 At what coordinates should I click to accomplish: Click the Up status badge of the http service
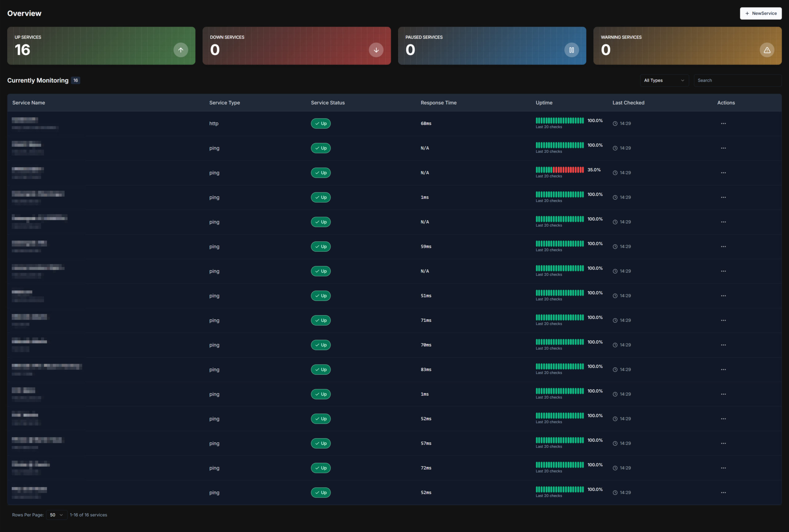(320, 124)
